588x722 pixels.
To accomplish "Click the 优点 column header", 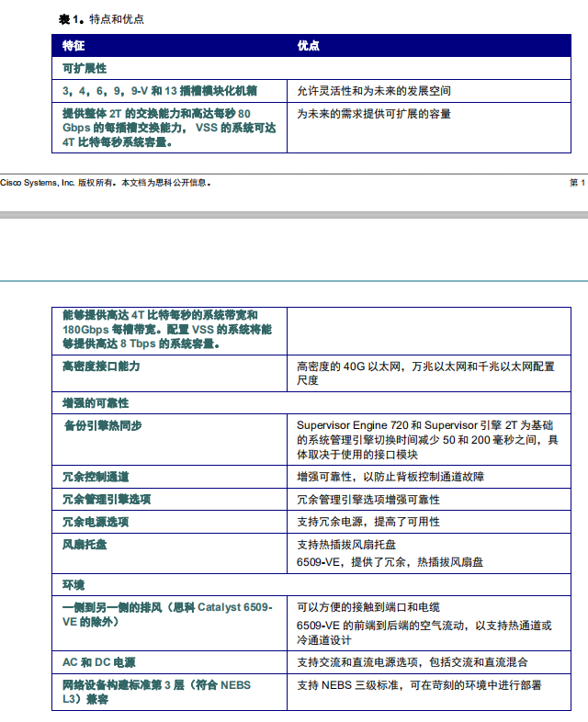I will click(x=309, y=45).
